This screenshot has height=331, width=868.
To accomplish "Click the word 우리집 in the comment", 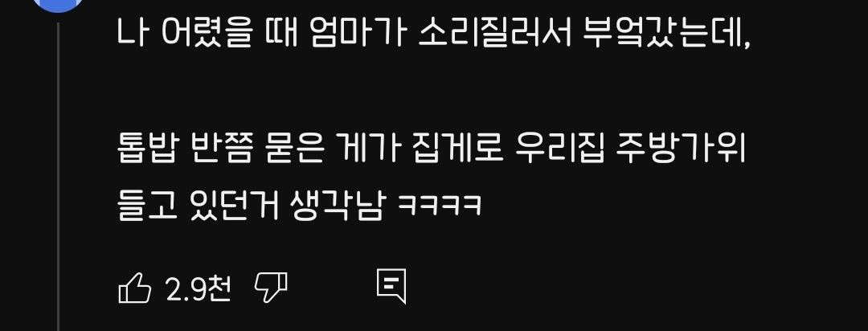I will [x=559, y=150].
